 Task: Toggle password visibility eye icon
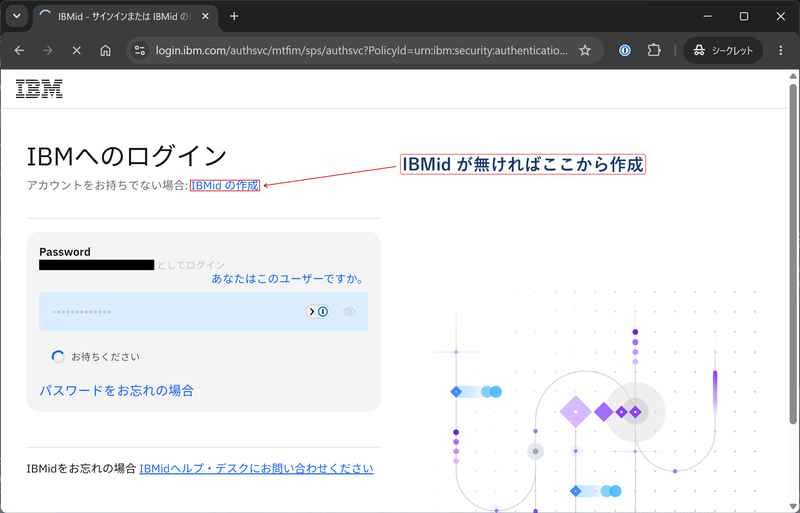[349, 311]
